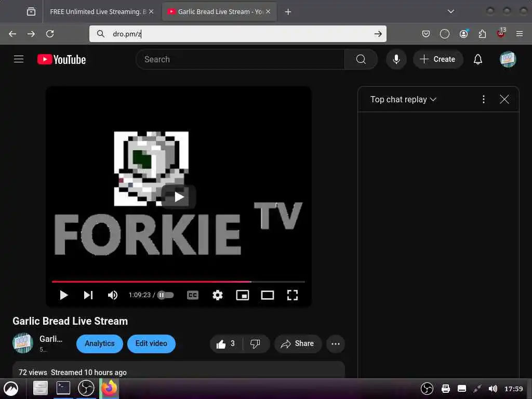Expand the Top chat replay dropdown
The height and width of the screenshot is (399, 532).
pos(403,99)
